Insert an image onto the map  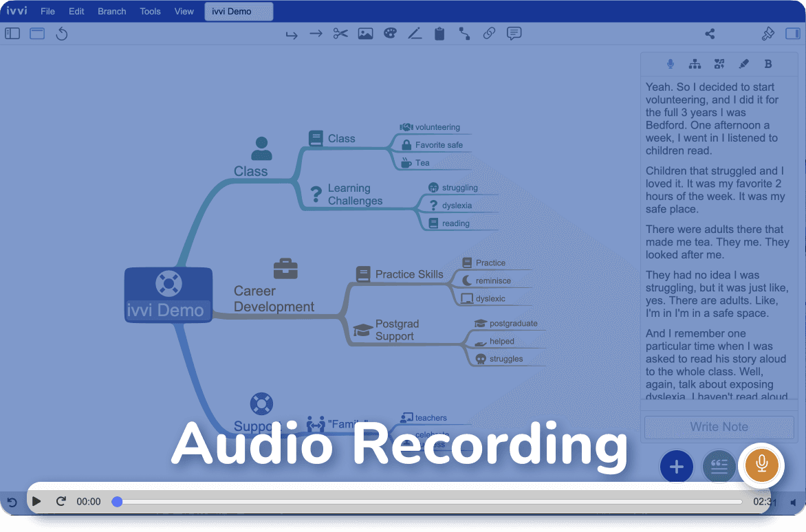coord(365,33)
